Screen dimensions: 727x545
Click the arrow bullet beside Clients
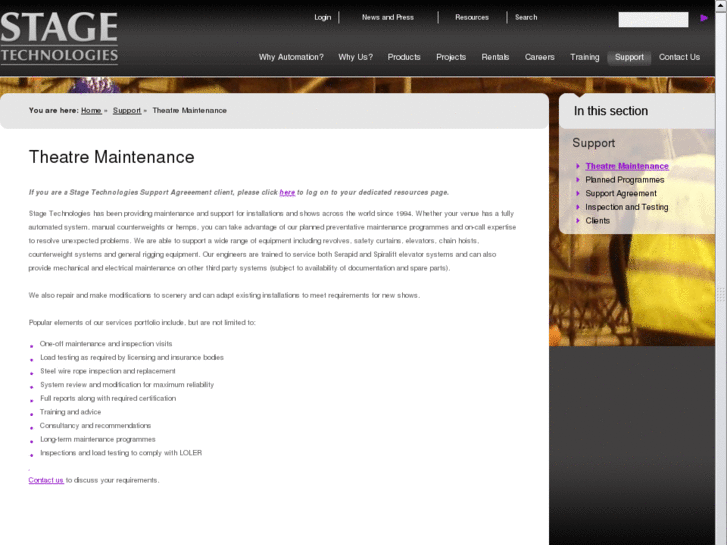tap(578, 221)
